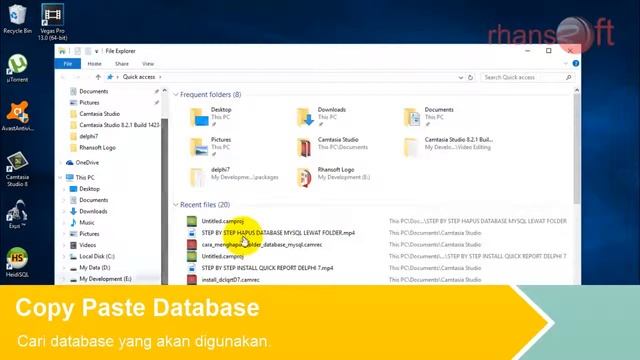Select delphi7 in navigation pane
640x360 pixels.
click(x=89, y=136)
